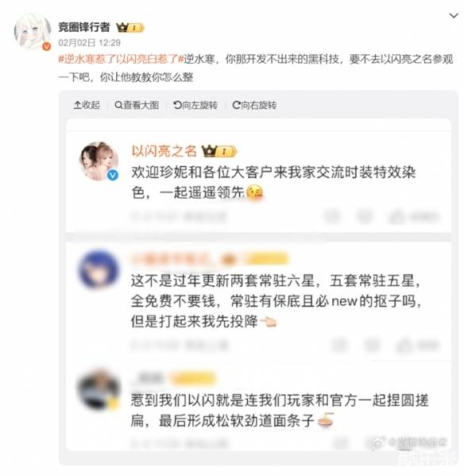464x476 pixels.
Task: Rotate image right with 向右旋转
Action: pos(254,105)
